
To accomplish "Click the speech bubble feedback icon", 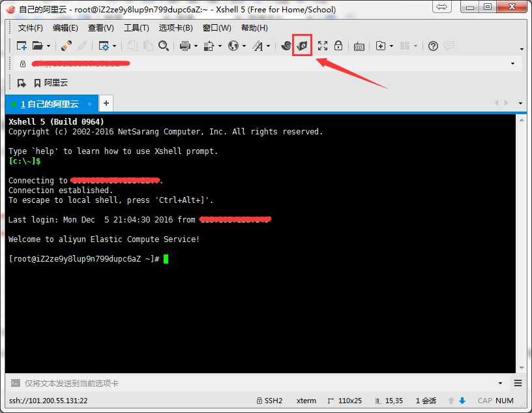I will tap(449, 46).
